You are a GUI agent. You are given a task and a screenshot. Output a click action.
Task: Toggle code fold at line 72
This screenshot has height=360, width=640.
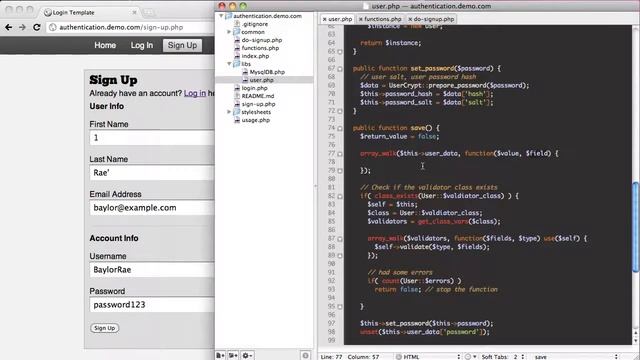(340, 111)
